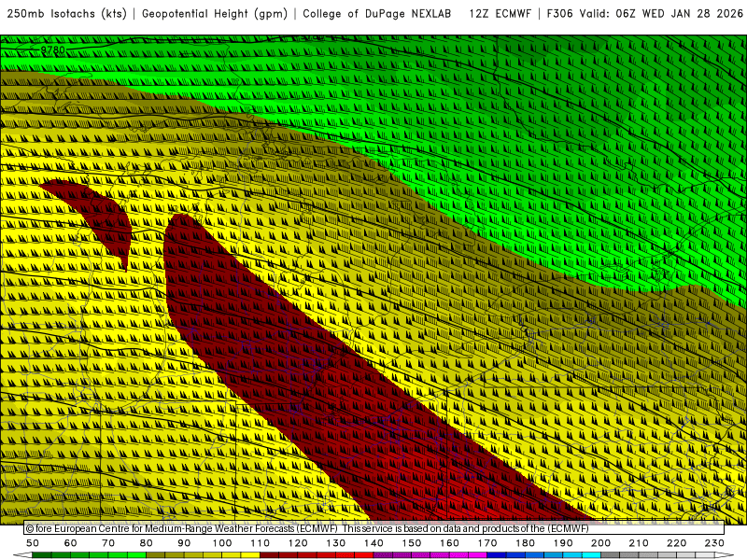The image size is (747, 560).
Task: Click the '170' legend value
Action: pyautogui.click(x=487, y=543)
